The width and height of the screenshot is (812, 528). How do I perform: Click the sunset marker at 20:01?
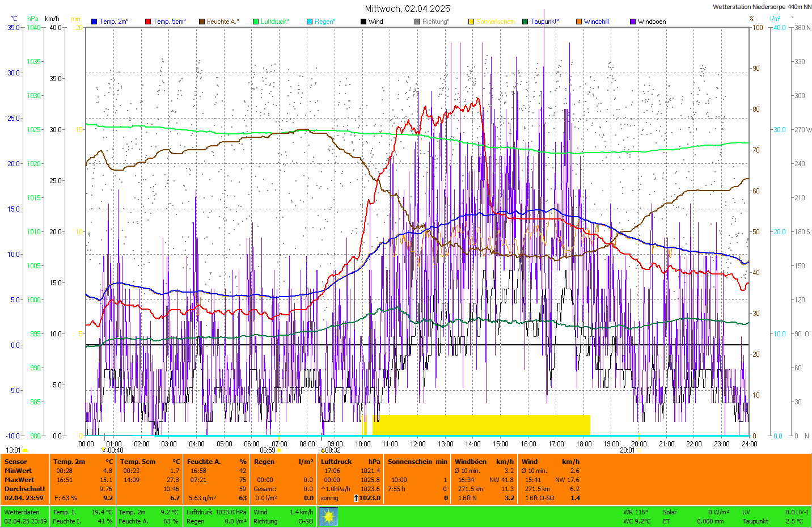pos(638,450)
